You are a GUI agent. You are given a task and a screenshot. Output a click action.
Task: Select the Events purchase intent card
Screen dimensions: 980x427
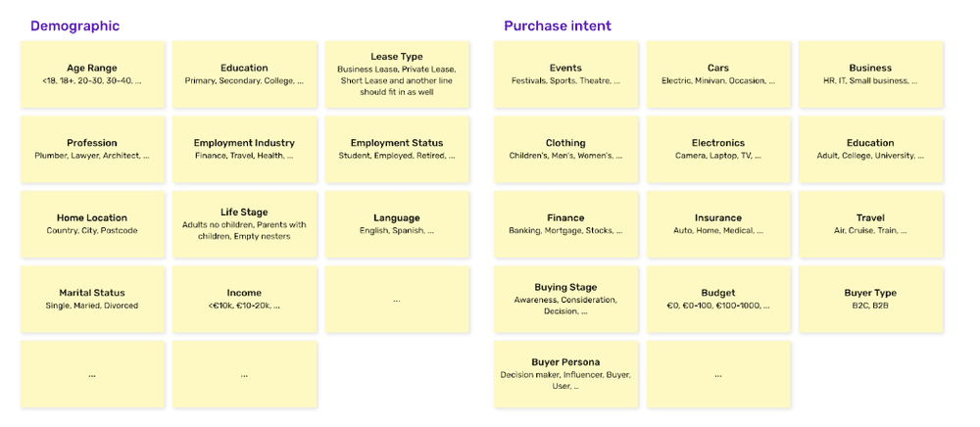pos(565,74)
